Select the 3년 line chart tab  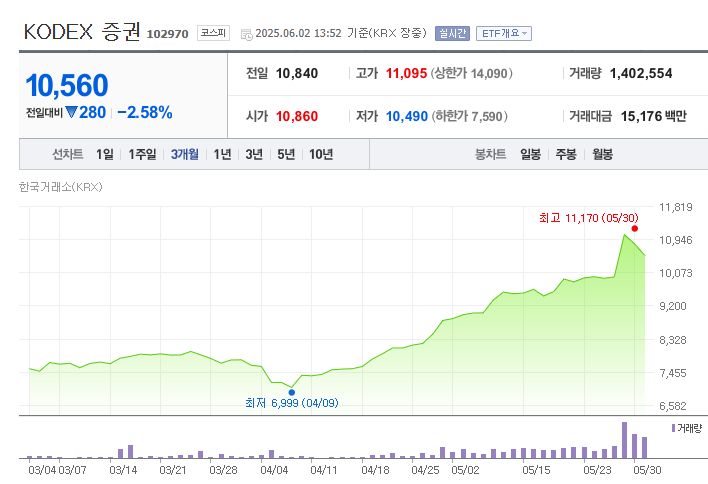254,154
